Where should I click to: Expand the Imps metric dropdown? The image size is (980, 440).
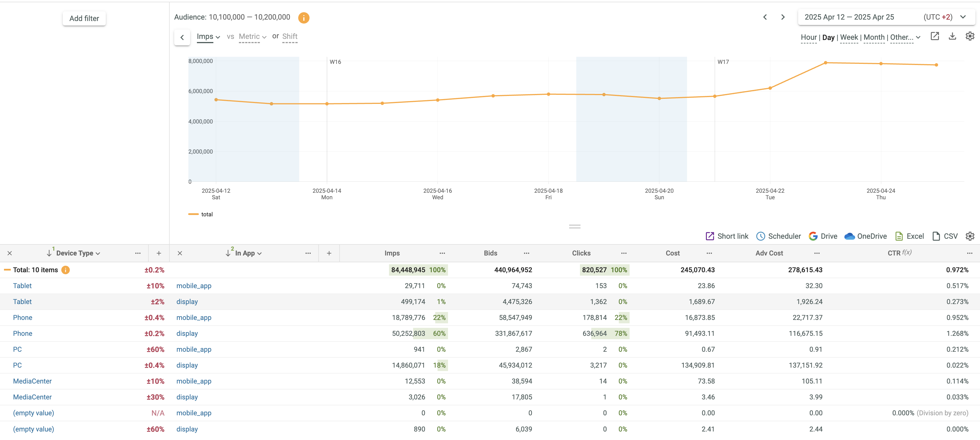point(208,37)
